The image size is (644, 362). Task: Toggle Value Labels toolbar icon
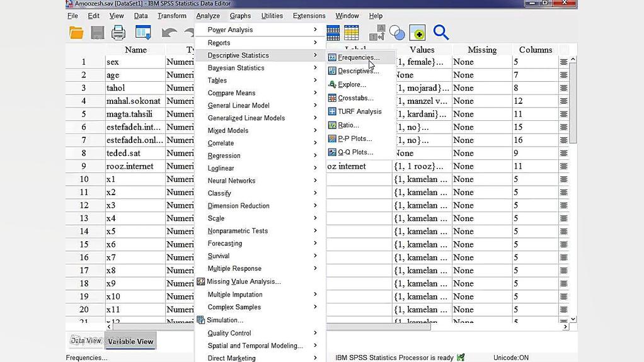pos(377,33)
